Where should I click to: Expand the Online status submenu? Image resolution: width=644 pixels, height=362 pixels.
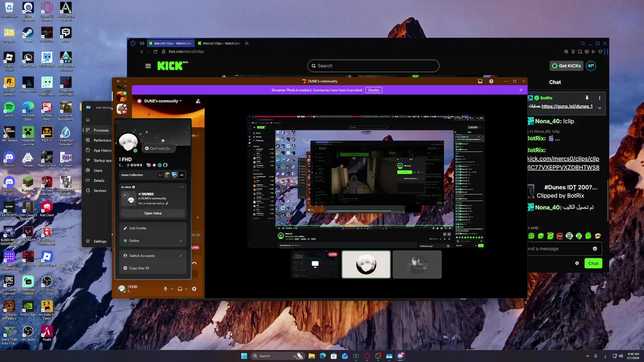(x=153, y=241)
